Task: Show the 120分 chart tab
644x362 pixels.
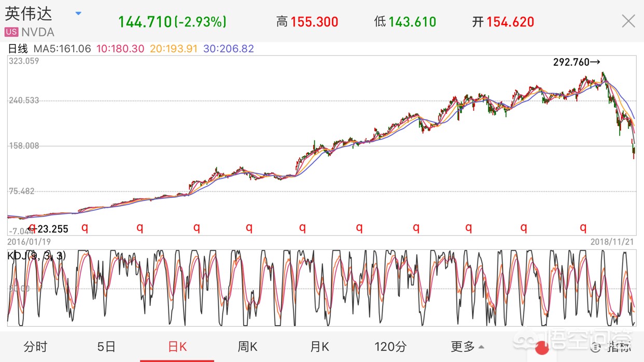Action: point(390,346)
